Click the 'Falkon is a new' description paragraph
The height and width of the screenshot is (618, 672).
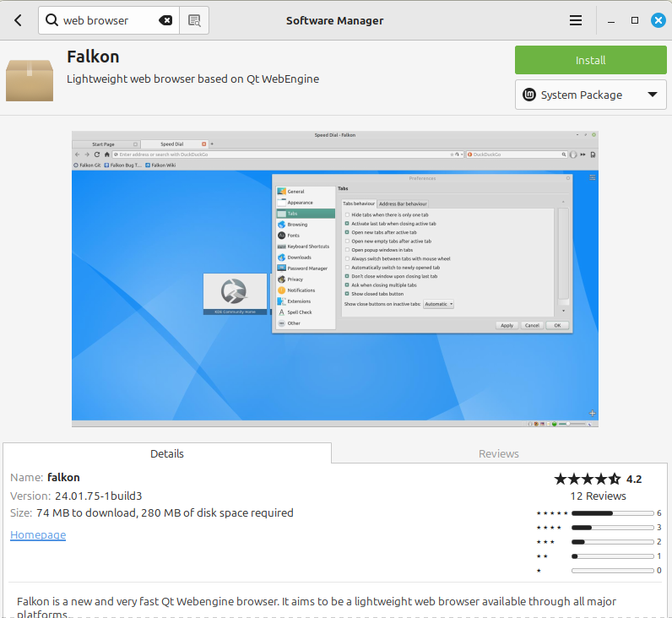pos(317,607)
